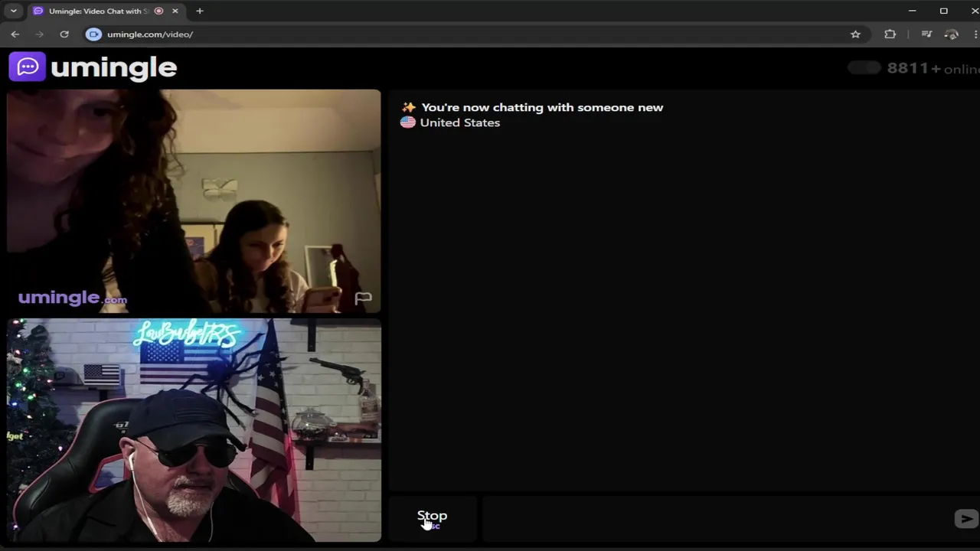Viewport: 980px width, 551px height.
Task: Close the Umingle Video Chat tab
Action: [175, 11]
